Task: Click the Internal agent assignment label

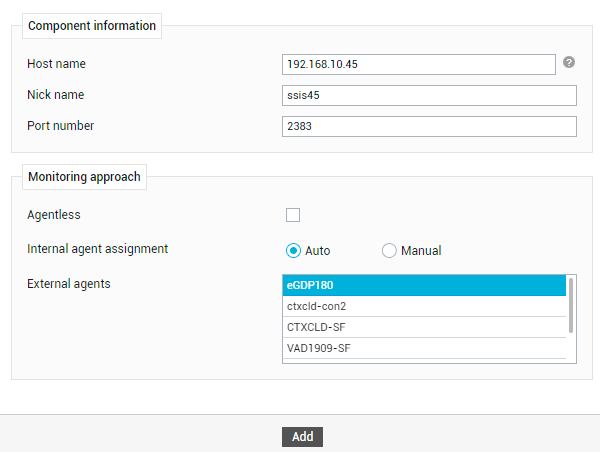Action: click(x=97, y=249)
